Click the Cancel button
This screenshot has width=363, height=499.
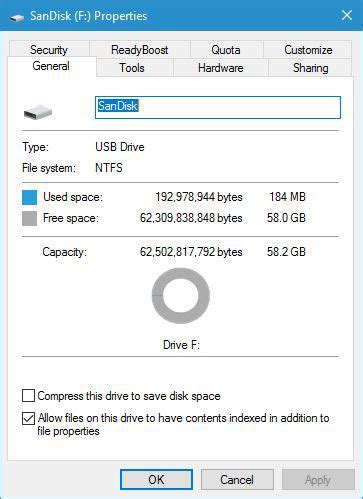[237, 480]
